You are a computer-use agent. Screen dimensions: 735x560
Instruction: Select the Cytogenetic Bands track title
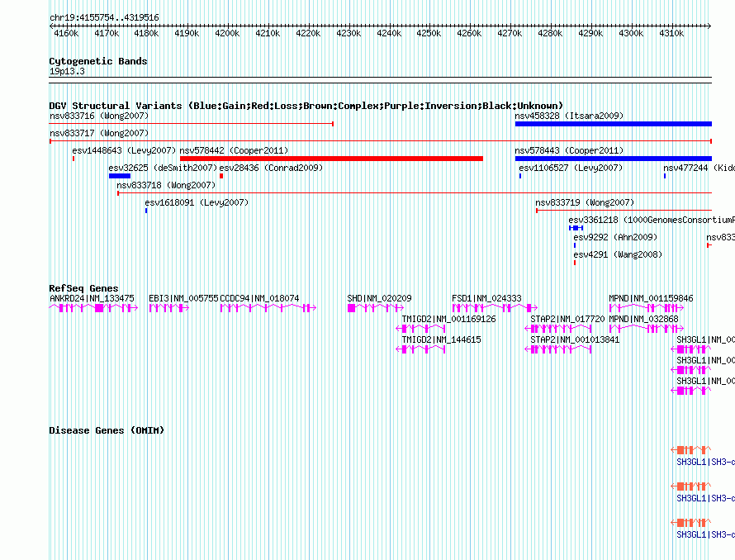coord(98,61)
